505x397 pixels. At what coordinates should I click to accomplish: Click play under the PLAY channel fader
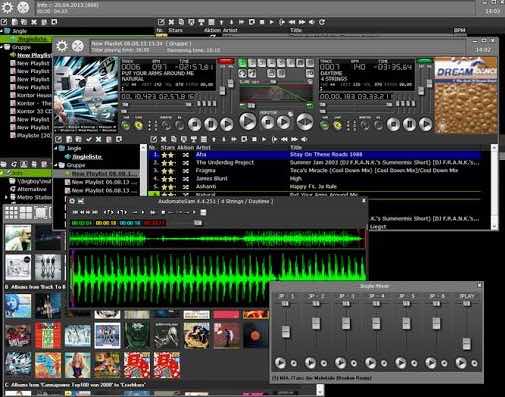click(x=461, y=363)
